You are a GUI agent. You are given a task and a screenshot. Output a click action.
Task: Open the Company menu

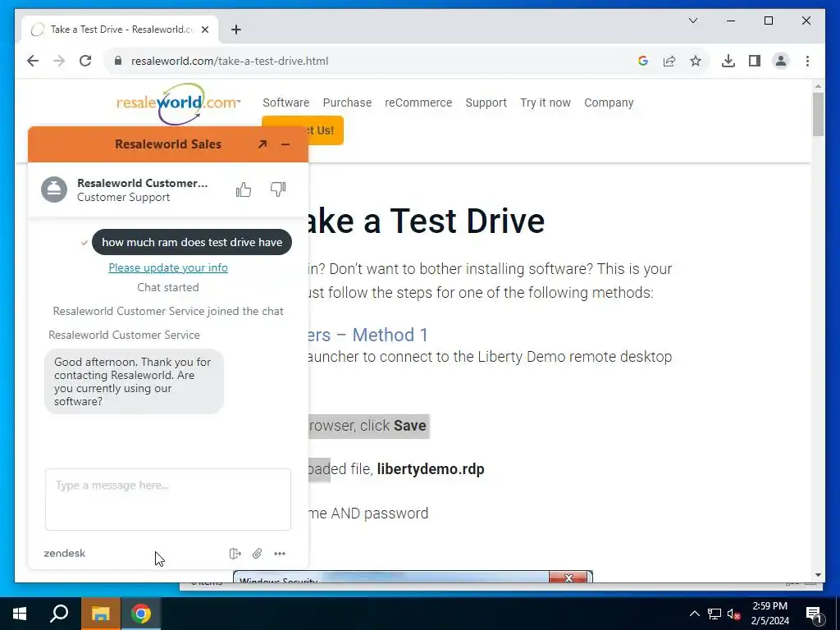609,103
